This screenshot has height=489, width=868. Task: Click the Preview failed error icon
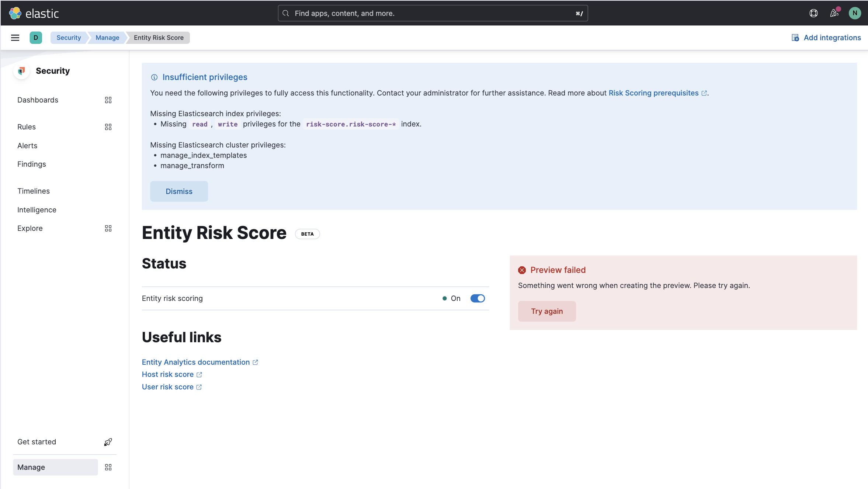[522, 270]
